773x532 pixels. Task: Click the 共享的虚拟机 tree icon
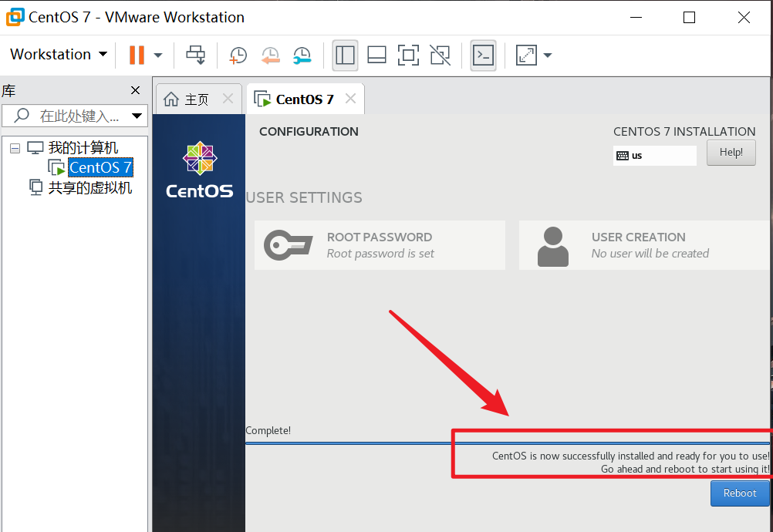tap(35, 187)
